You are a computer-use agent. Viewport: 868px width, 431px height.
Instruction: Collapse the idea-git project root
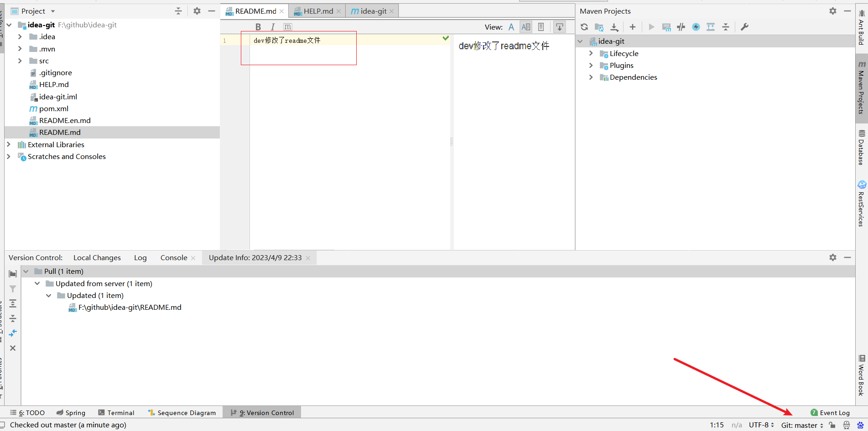[x=9, y=25]
